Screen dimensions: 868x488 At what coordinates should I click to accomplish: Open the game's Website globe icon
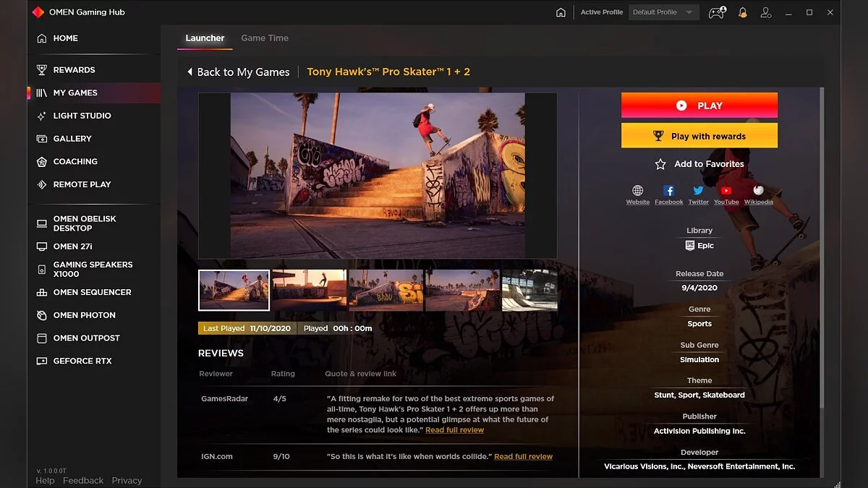coord(637,191)
